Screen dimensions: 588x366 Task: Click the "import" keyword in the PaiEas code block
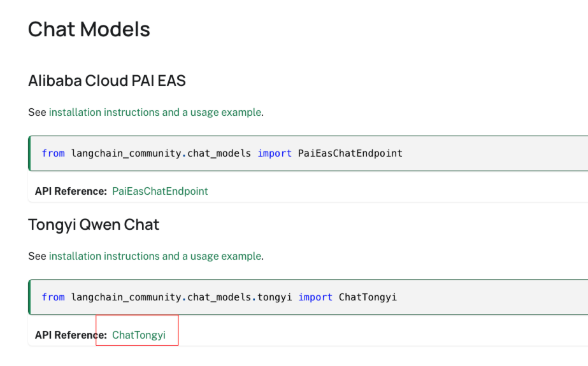tap(275, 153)
